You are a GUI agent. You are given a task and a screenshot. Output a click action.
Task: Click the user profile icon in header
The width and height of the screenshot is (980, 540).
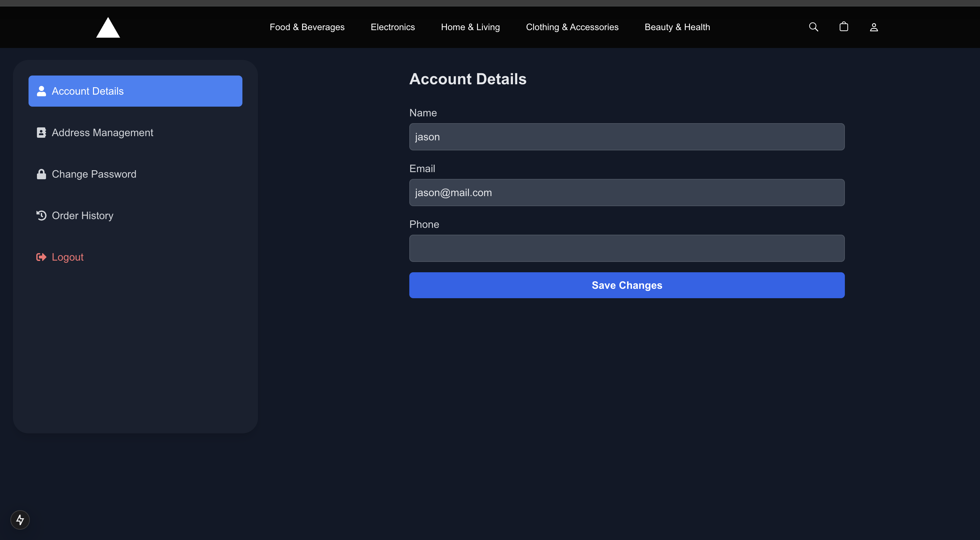(874, 27)
